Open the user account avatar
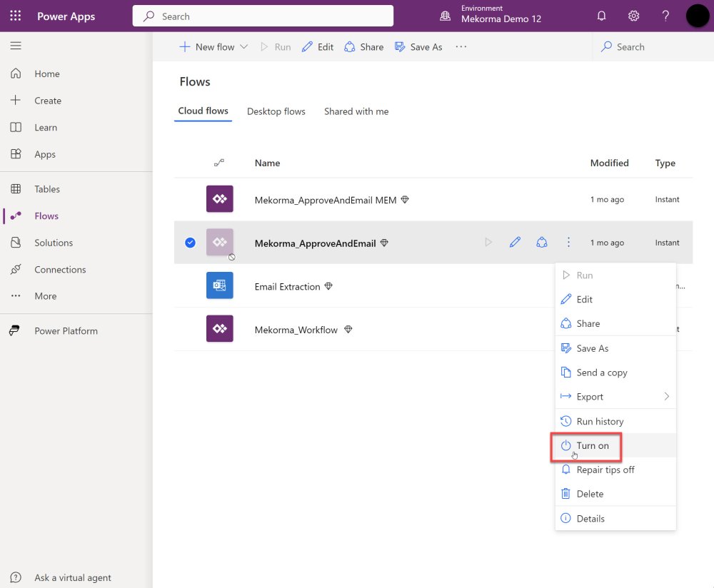The height and width of the screenshot is (588, 714). [x=697, y=16]
